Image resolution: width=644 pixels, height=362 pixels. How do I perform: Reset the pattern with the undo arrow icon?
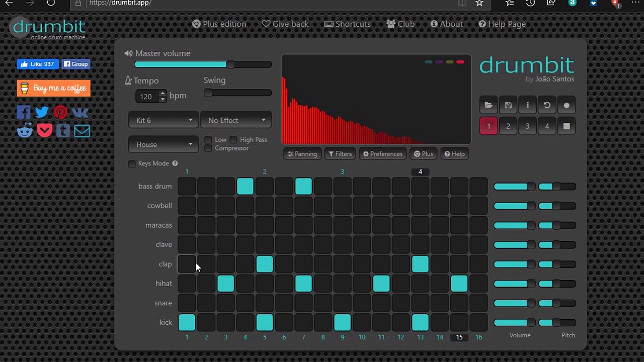[x=547, y=105]
